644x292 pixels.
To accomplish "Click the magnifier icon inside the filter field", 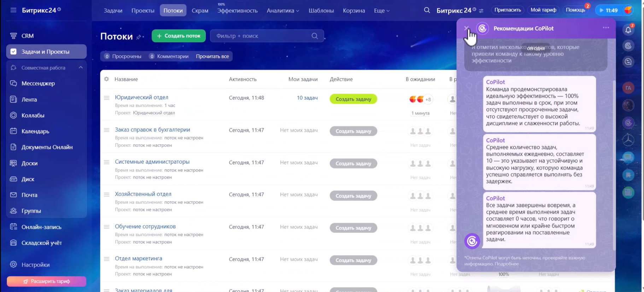I will tap(315, 36).
